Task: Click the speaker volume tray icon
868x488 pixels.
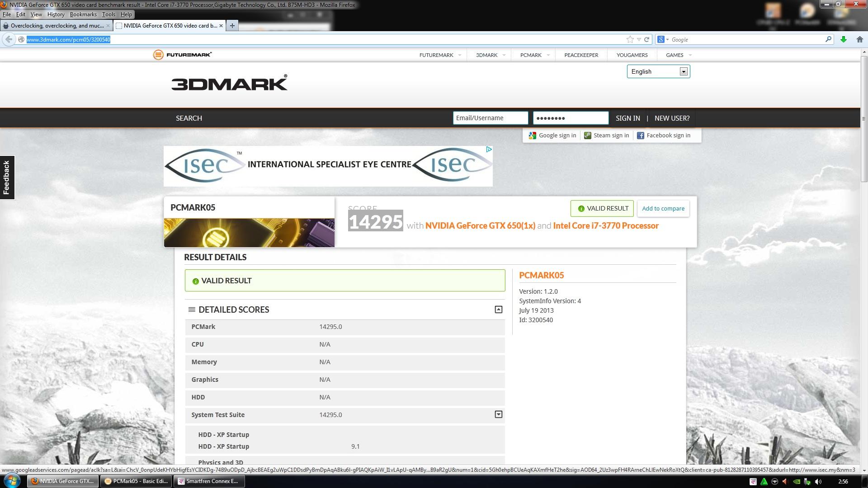Action: coord(818,482)
